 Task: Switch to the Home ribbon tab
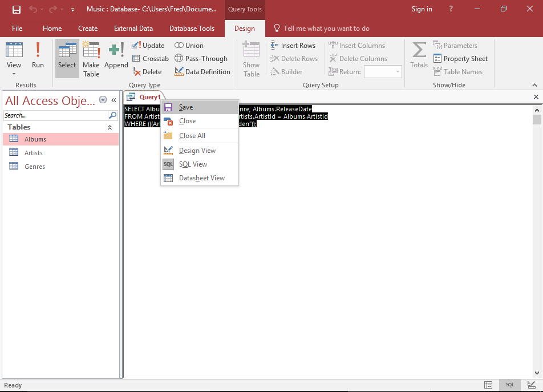pyautogui.click(x=52, y=29)
